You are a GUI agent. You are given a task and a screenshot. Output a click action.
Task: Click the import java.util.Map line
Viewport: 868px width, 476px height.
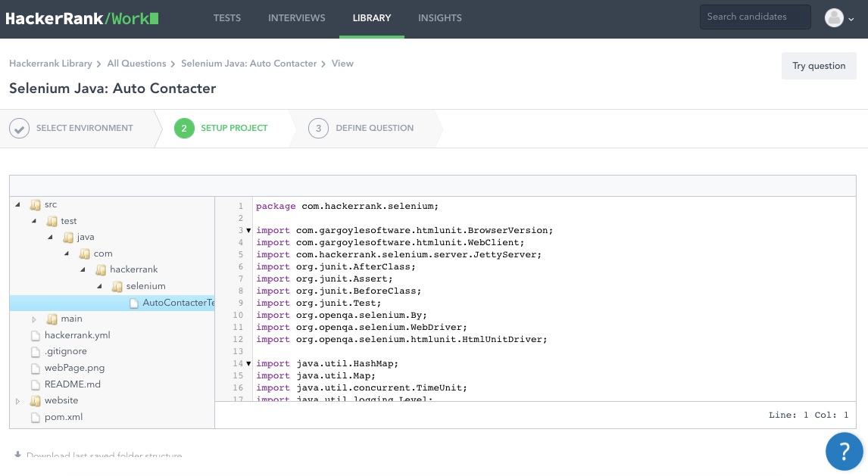[316, 376]
